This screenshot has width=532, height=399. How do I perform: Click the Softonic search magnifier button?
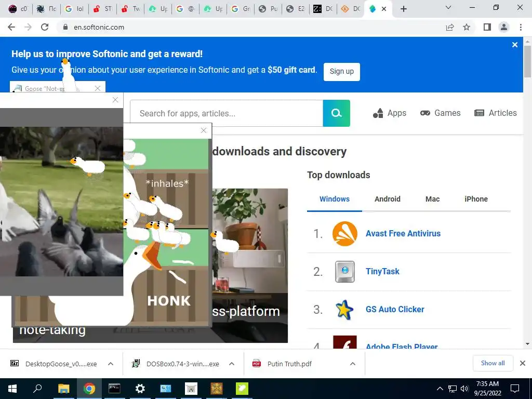coord(336,113)
